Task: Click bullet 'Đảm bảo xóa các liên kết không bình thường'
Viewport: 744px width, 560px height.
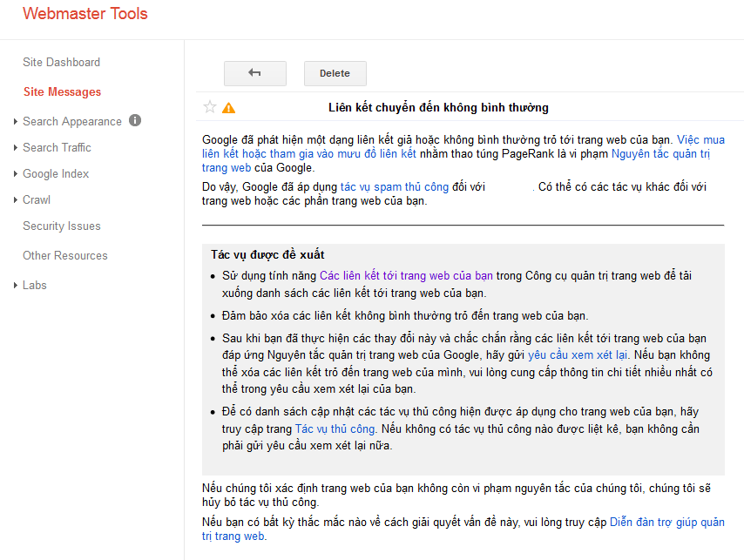Action: [405, 316]
